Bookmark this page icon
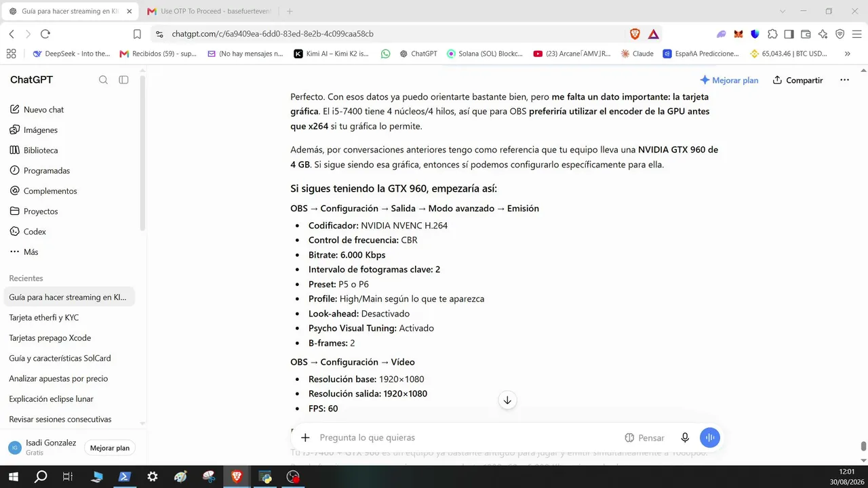 click(x=137, y=34)
